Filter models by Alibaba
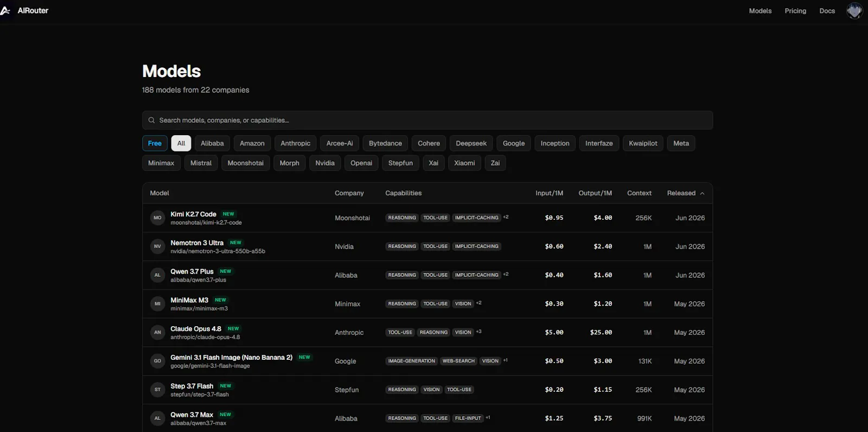The width and height of the screenshot is (868, 432). coord(212,143)
